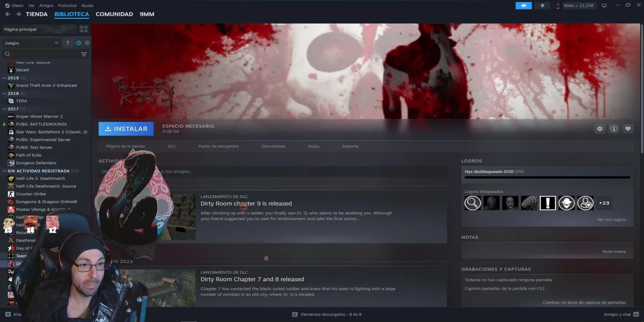Select Deceit in the games list
Viewport: 644px width, 322px height.
tap(22, 70)
